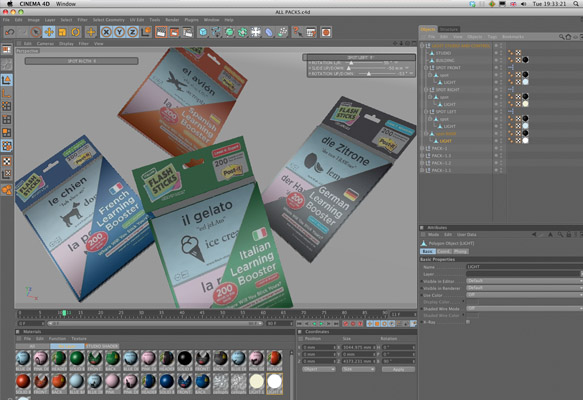Collapse the LIGHT STUDIO AND CONTROL group
The height and width of the screenshot is (400, 583).
pyautogui.click(x=422, y=46)
